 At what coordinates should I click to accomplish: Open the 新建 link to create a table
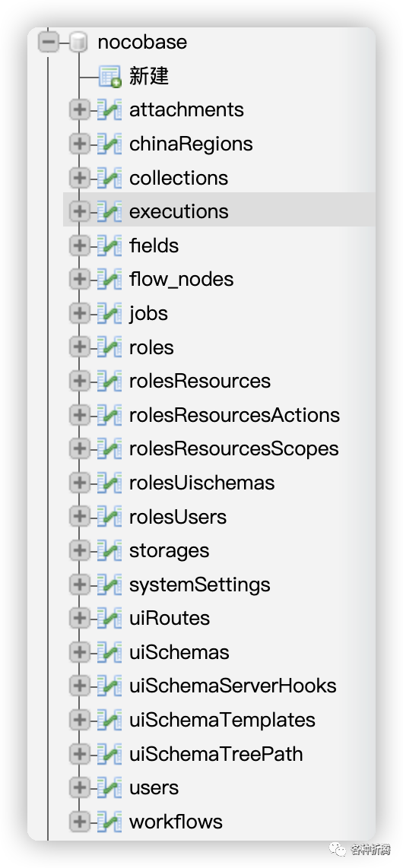click(x=149, y=76)
